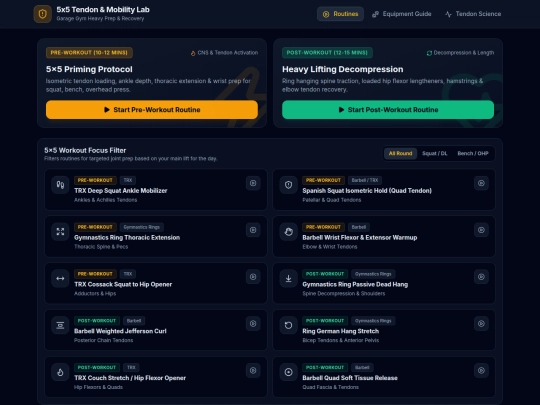
Task: Select the Squat / DL focus filter
Action: [x=435, y=154]
